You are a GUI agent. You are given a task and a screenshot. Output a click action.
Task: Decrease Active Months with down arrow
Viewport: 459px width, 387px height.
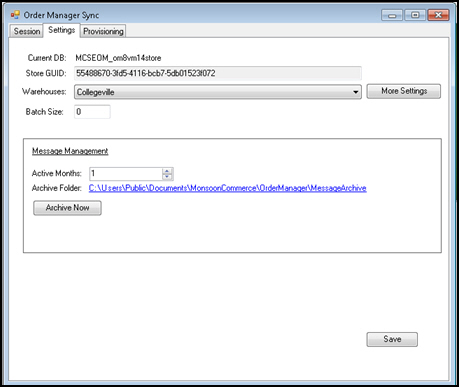click(167, 177)
